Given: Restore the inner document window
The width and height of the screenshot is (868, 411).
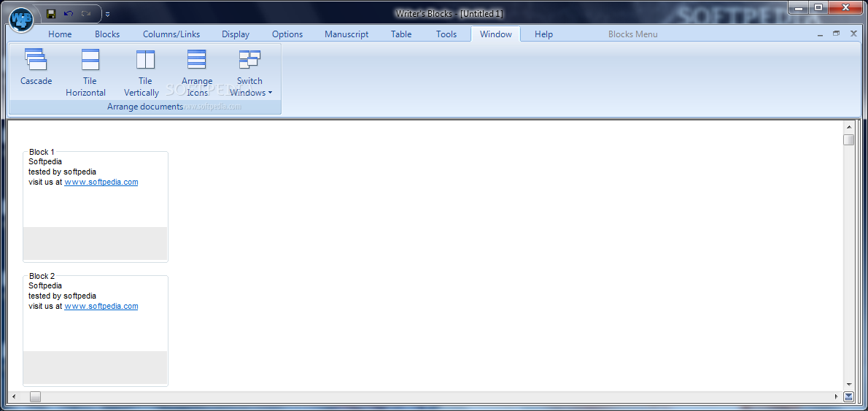Looking at the screenshot, I should (x=837, y=34).
